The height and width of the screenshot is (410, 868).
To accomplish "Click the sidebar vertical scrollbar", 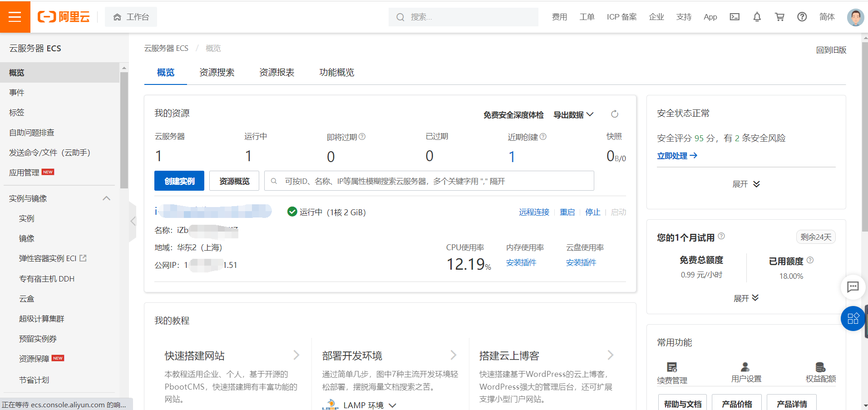I will pos(124,130).
